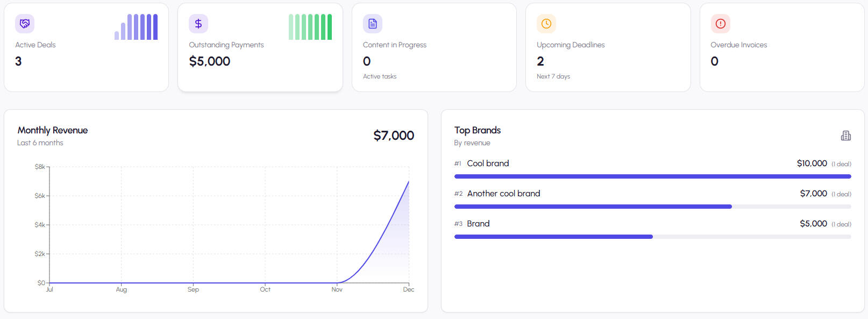Click the Cool brand progress bar

click(652, 176)
